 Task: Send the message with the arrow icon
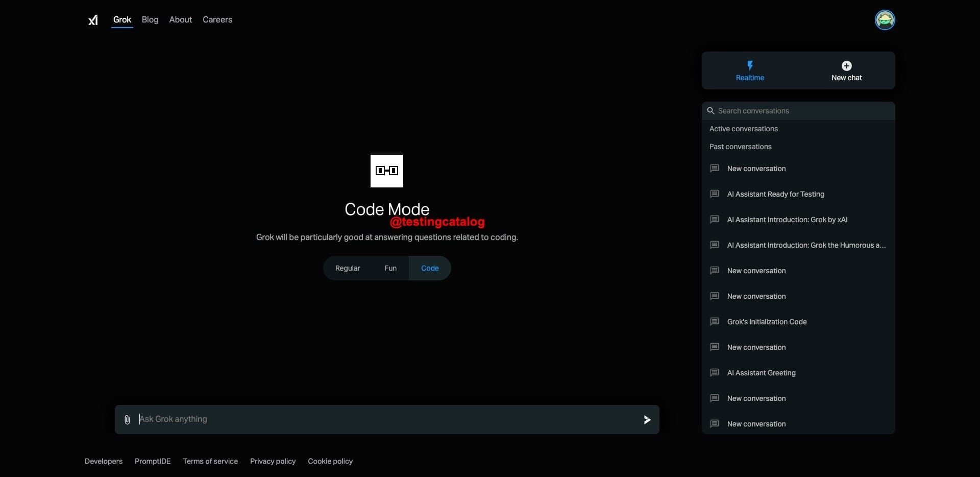coord(647,419)
